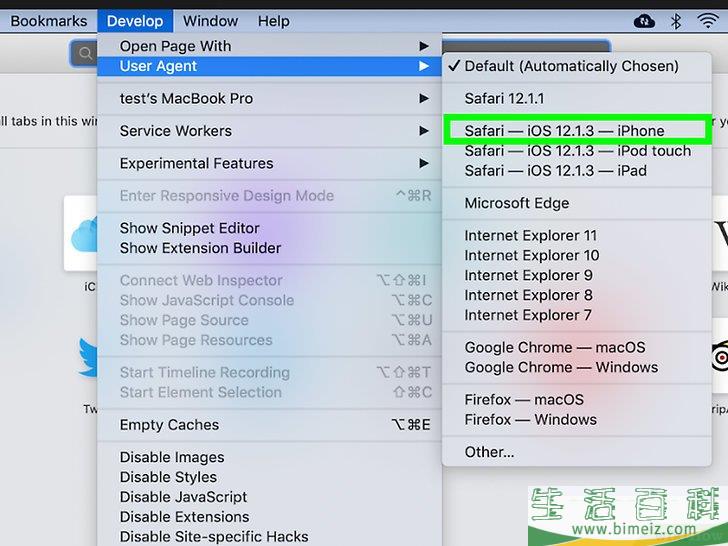Expand Open Page With submenu
728x546 pixels.
pos(269,46)
